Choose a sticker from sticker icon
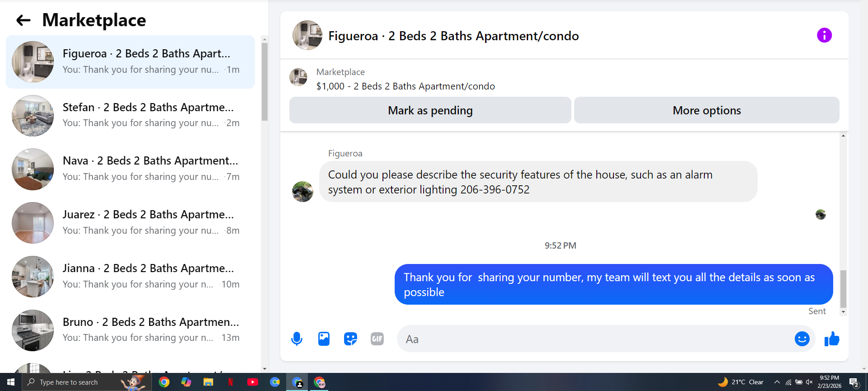The height and width of the screenshot is (391, 868). click(x=350, y=339)
